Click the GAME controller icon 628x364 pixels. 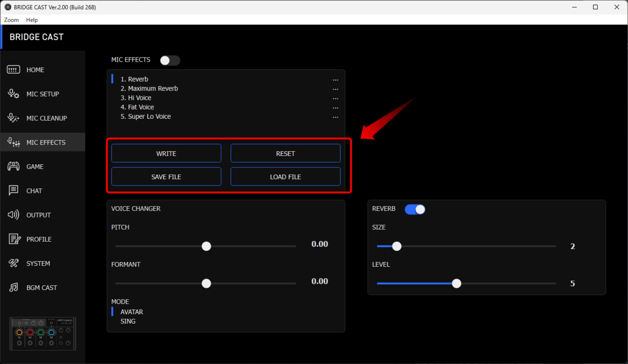pos(14,166)
